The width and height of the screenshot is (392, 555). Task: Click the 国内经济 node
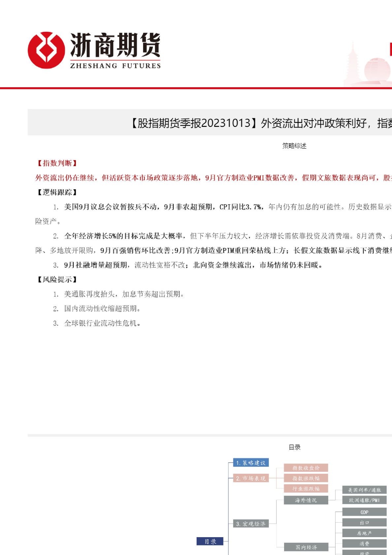coord(306,547)
